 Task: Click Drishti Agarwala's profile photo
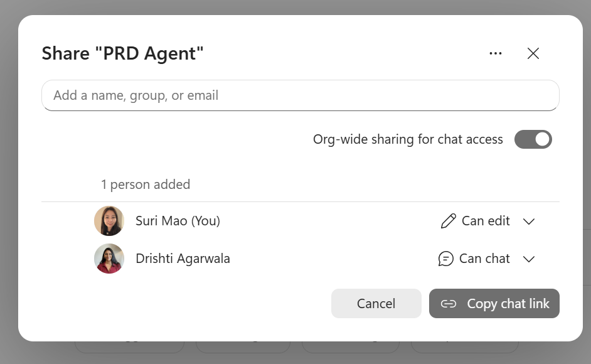(x=109, y=259)
